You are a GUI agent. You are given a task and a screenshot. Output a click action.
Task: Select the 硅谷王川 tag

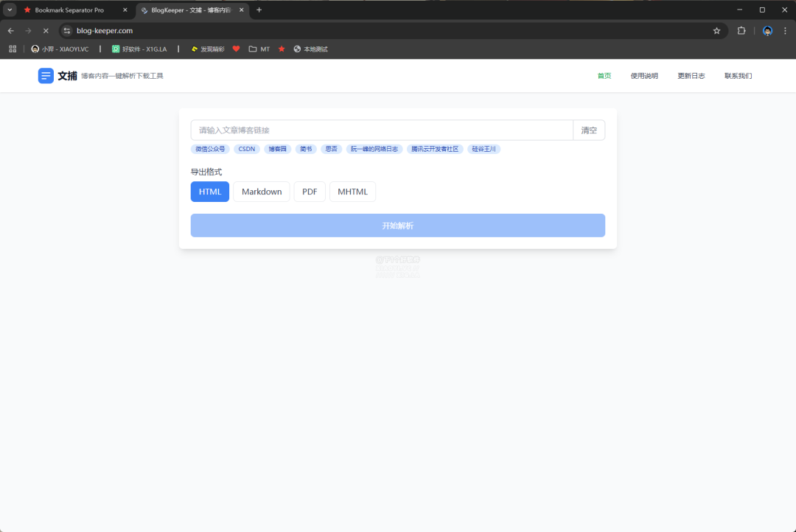(483, 150)
